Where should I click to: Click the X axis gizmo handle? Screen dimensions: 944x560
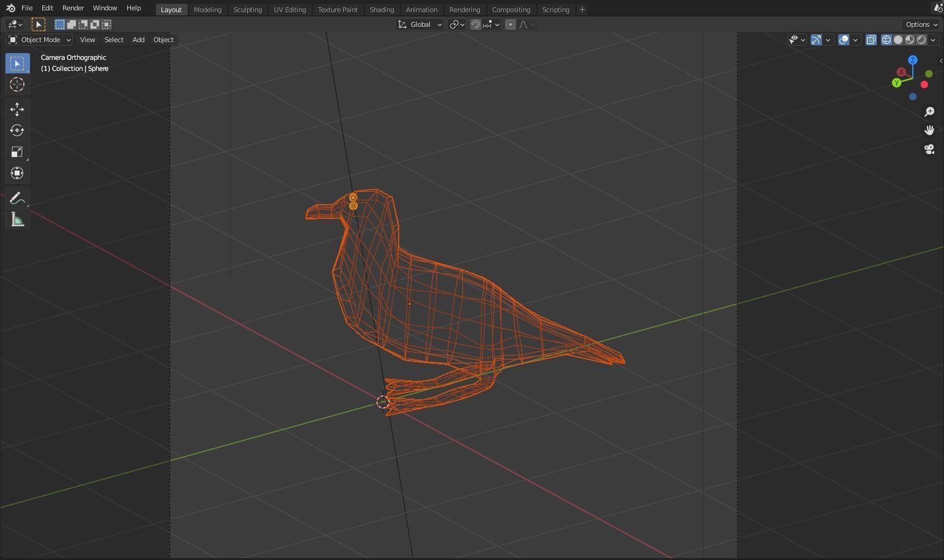click(901, 72)
